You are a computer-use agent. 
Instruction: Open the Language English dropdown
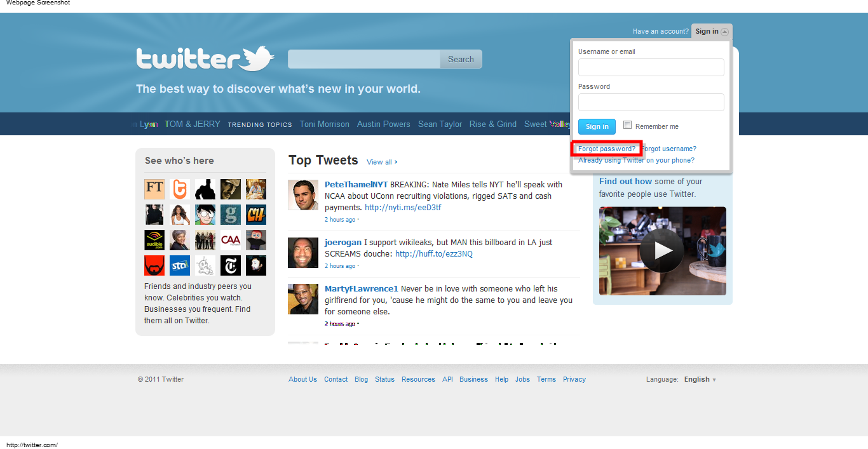point(700,379)
